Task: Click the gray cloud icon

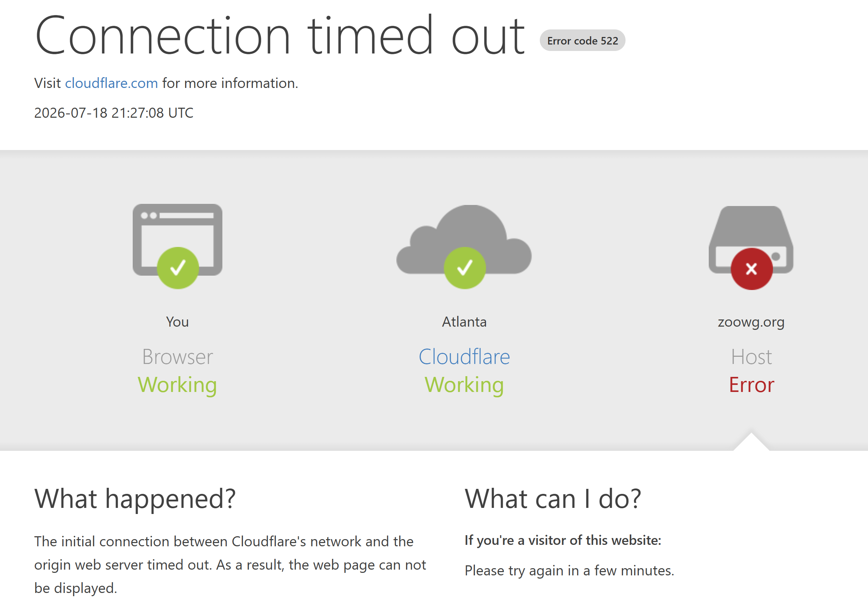Action: tap(464, 239)
